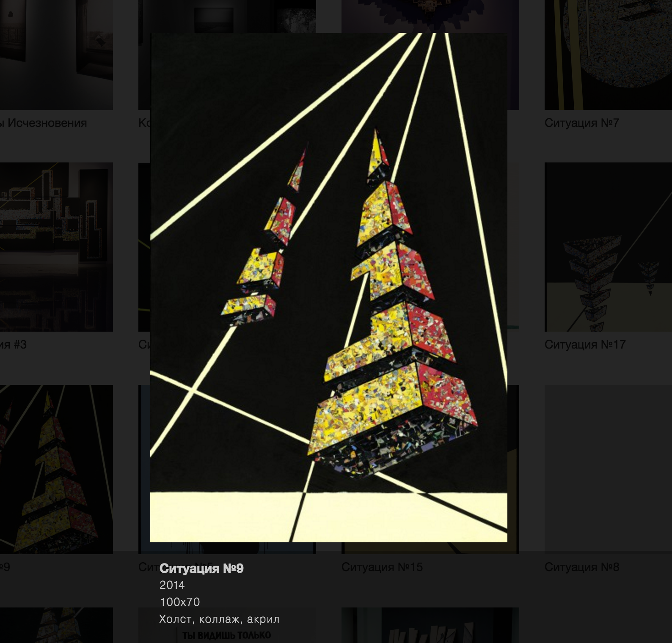672x643 pixels.
Task: Open the top thumbnail right of Исчезновения's thumbnail
Action: 227,16
